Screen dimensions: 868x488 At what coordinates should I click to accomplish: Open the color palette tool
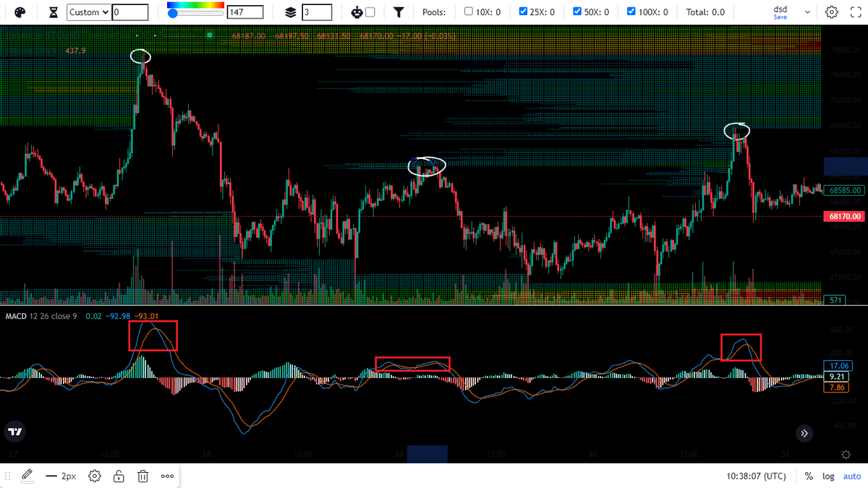(20, 12)
